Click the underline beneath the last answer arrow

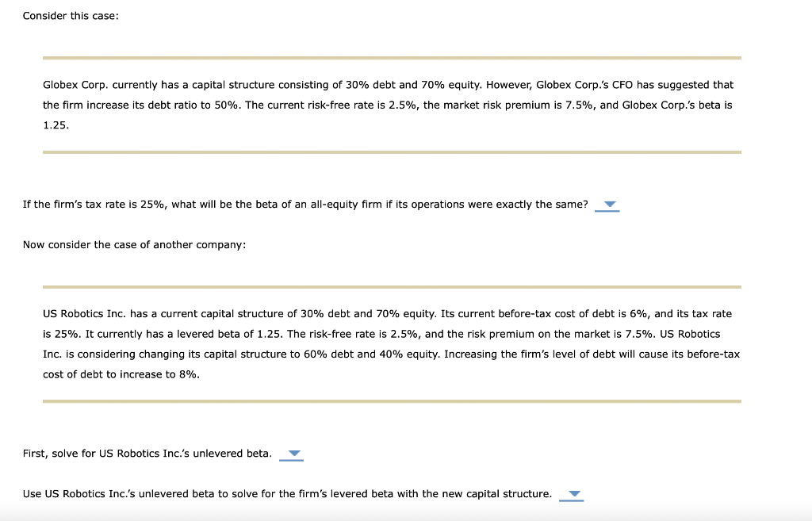[x=571, y=500]
